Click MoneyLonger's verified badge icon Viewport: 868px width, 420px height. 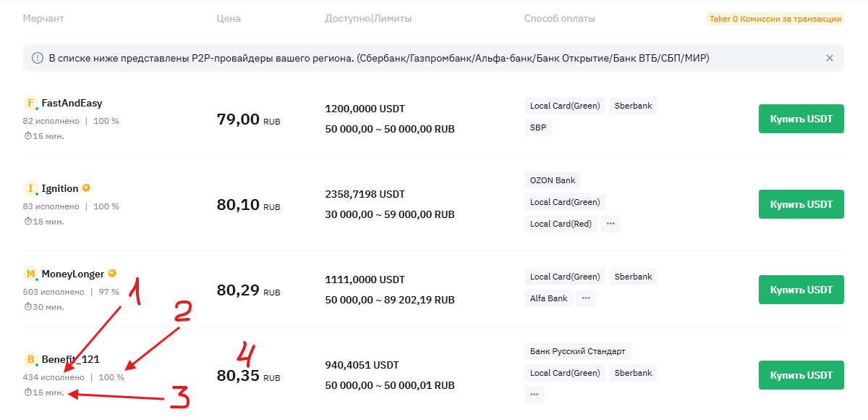point(112,274)
